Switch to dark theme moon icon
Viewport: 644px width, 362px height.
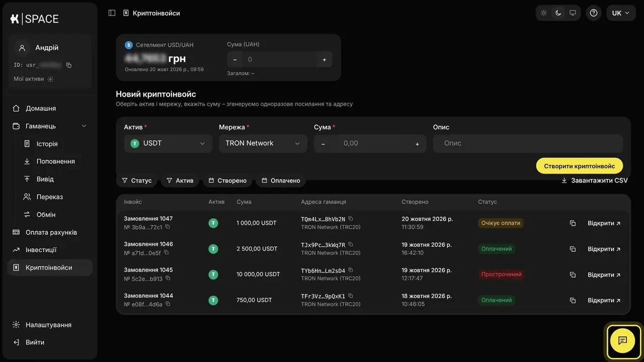click(x=558, y=13)
